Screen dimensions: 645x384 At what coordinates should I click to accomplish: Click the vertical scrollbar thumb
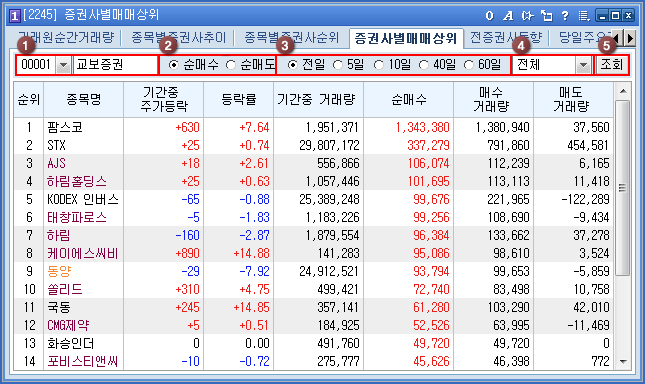click(x=622, y=188)
